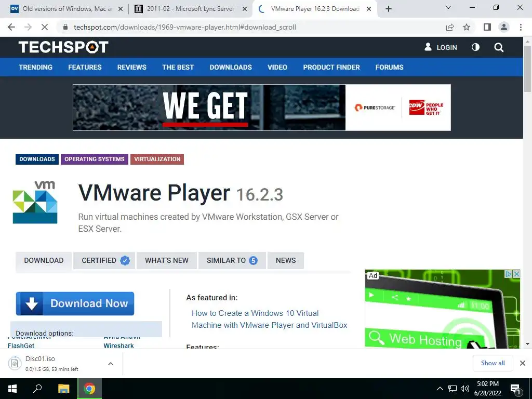
Task: Open VIDEO in site navigation
Action: click(277, 67)
